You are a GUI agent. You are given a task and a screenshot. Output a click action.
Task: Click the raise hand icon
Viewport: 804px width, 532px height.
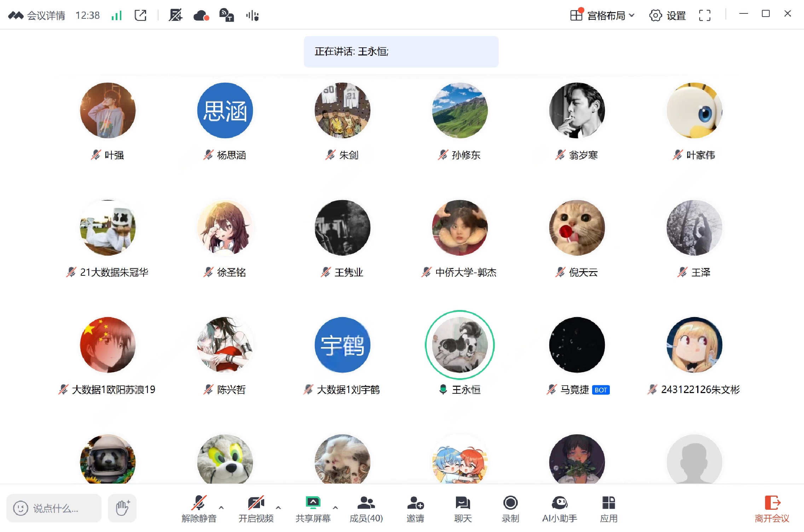pos(122,508)
